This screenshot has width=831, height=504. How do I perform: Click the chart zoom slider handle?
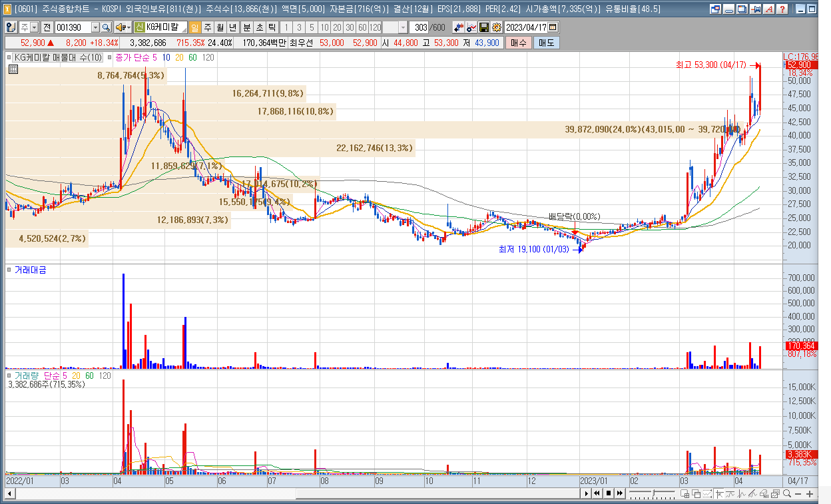(653, 493)
